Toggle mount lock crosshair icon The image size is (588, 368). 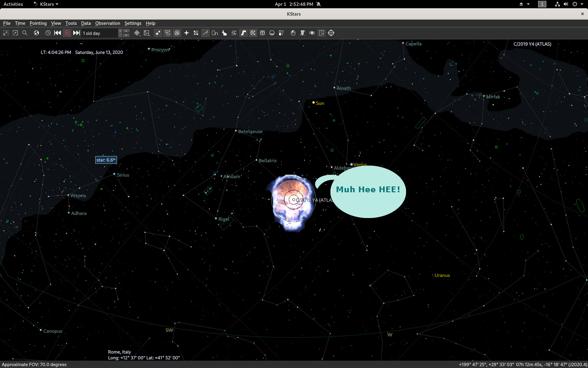pos(331,33)
